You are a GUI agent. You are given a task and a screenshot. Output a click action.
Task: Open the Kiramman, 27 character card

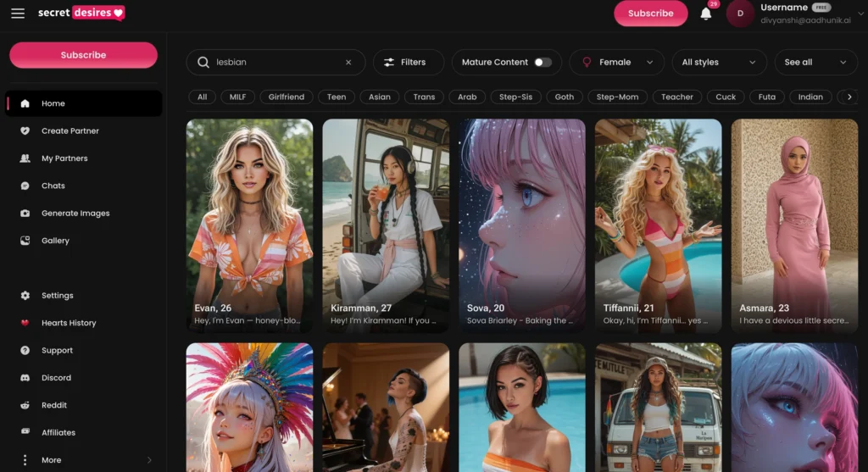386,225
